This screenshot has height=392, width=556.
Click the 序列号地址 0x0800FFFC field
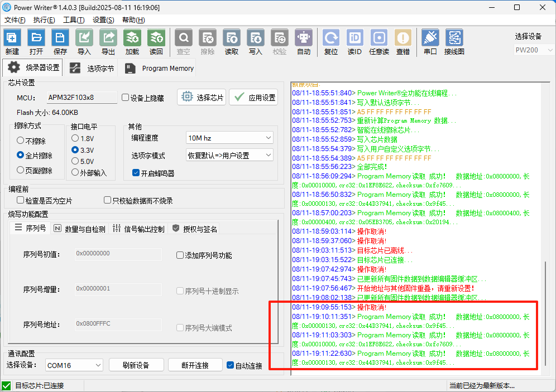(x=118, y=324)
